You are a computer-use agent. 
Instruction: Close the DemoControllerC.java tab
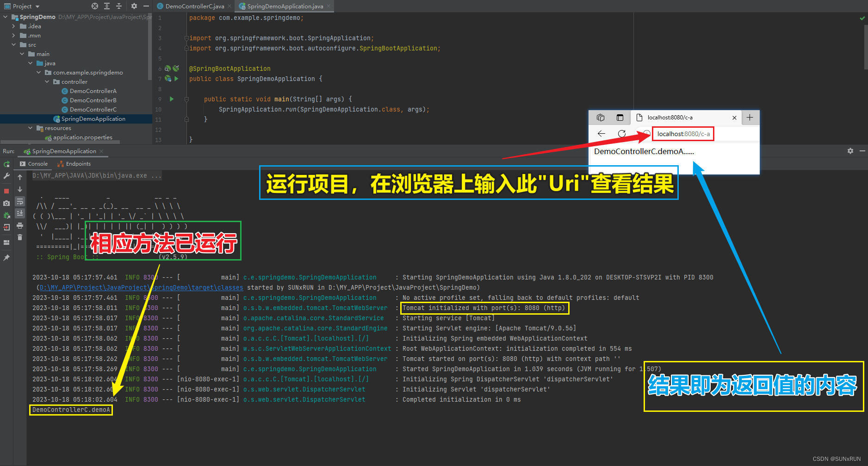click(229, 6)
